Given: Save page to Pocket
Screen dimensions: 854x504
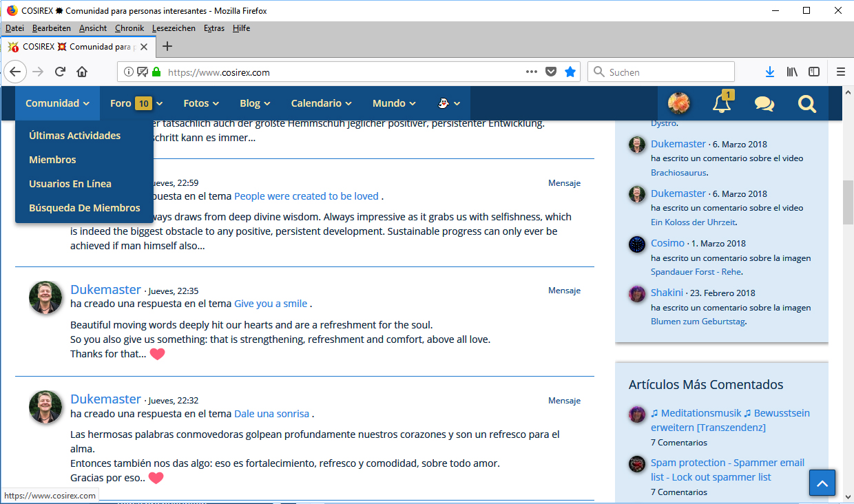Looking at the screenshot, I should [551, 72].
